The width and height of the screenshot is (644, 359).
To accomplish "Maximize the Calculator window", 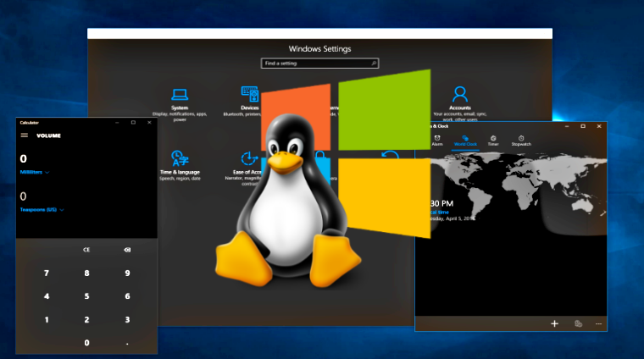I will [133, 122].
